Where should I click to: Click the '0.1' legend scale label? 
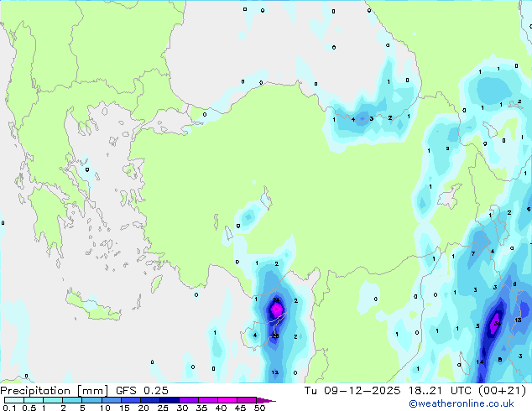pos(9,408)
